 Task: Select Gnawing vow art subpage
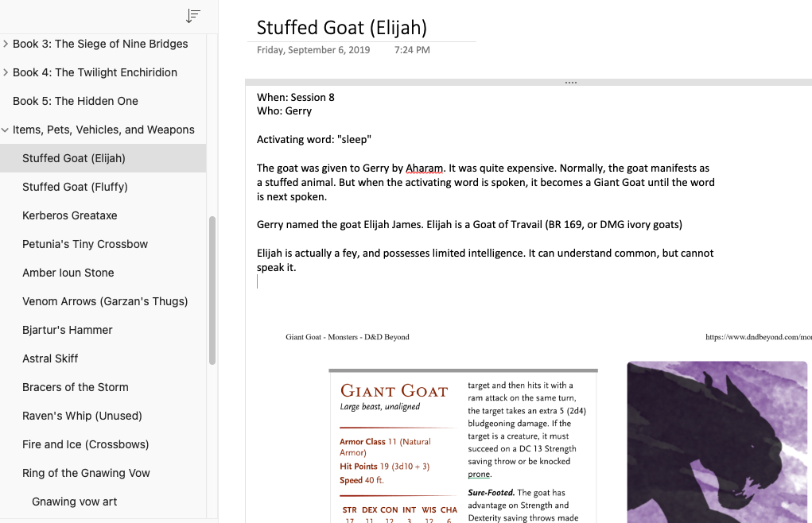point(75,502)
